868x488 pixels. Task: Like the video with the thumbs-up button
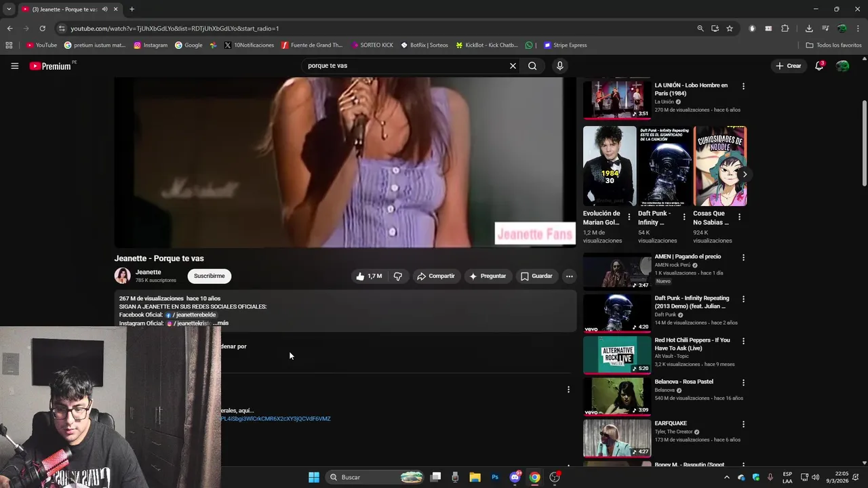coord(369,276)
